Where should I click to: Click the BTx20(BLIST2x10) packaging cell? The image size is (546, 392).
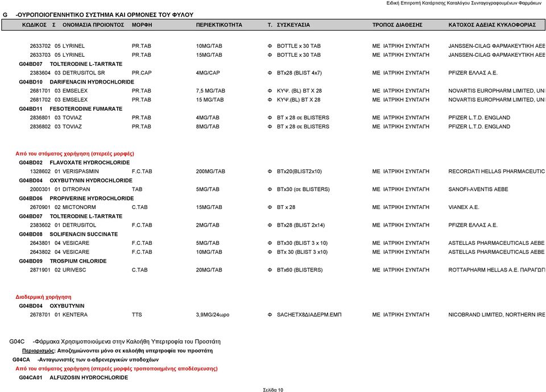(299, 172)
